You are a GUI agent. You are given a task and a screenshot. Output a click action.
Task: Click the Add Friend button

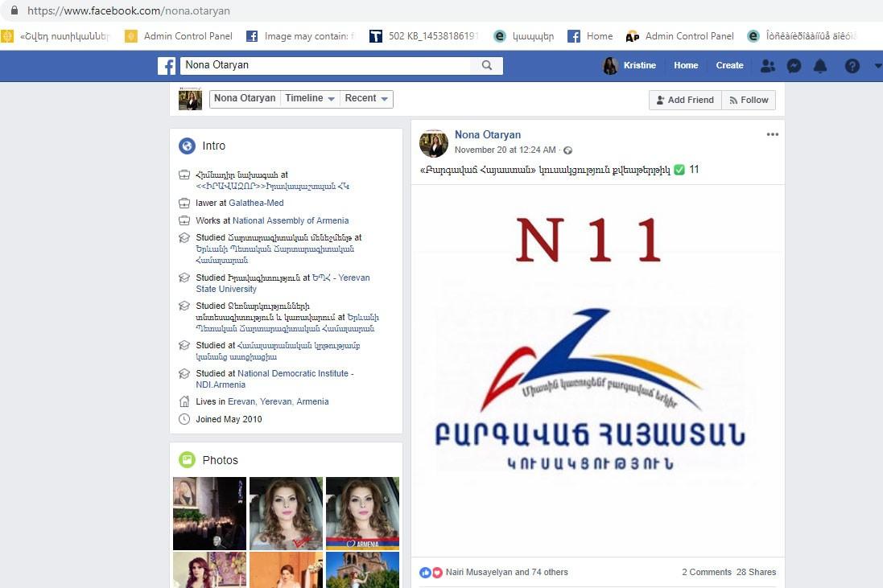tap(685, 100)
